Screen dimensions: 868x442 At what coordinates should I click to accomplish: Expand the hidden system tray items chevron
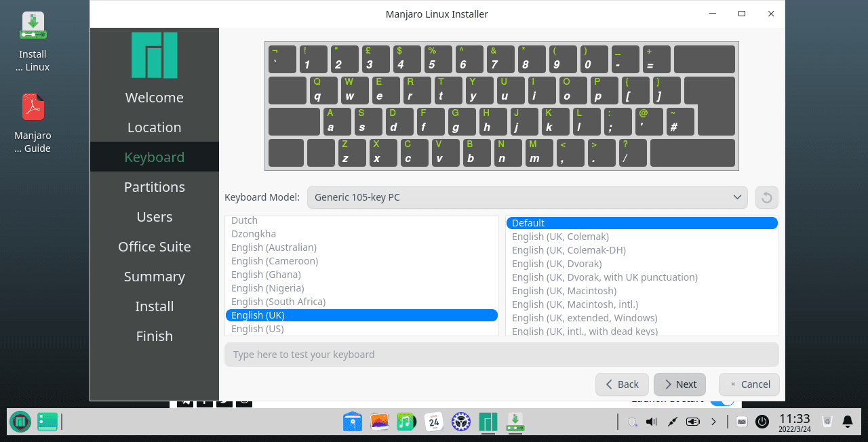[x=714, y=422]
